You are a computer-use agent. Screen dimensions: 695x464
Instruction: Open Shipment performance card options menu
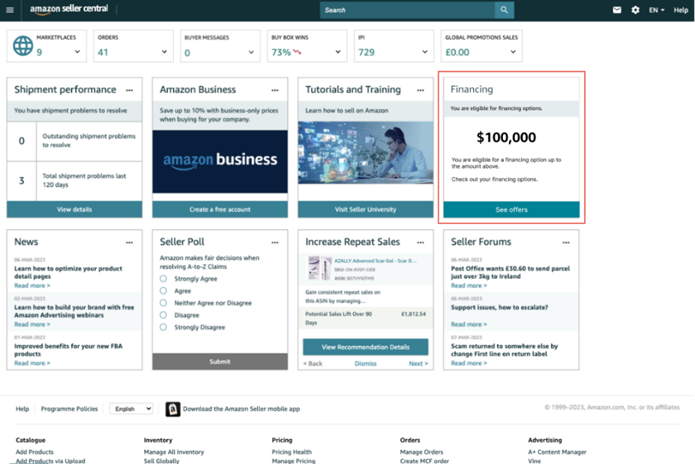(x=129, y=90)
